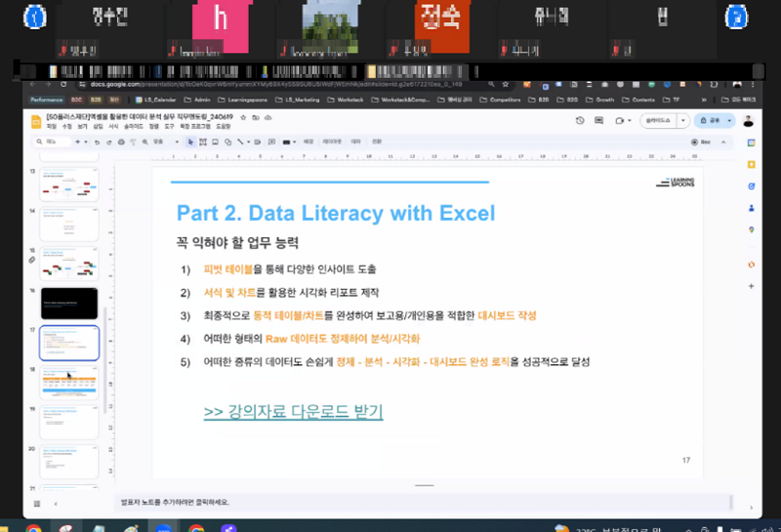This screenshot has height=532, width=781.
Task: Select the line tool
Action: pyautogui.click(x=240, y=142)
